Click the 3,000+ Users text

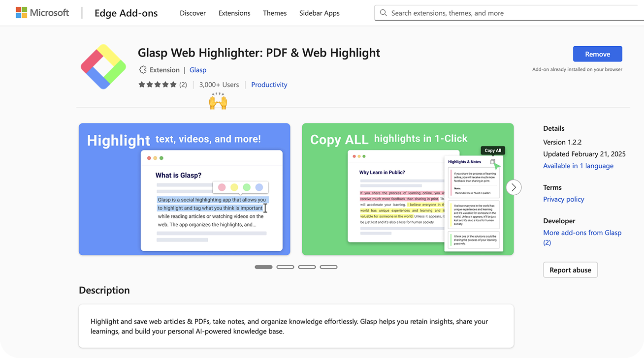tap(219, 85)
